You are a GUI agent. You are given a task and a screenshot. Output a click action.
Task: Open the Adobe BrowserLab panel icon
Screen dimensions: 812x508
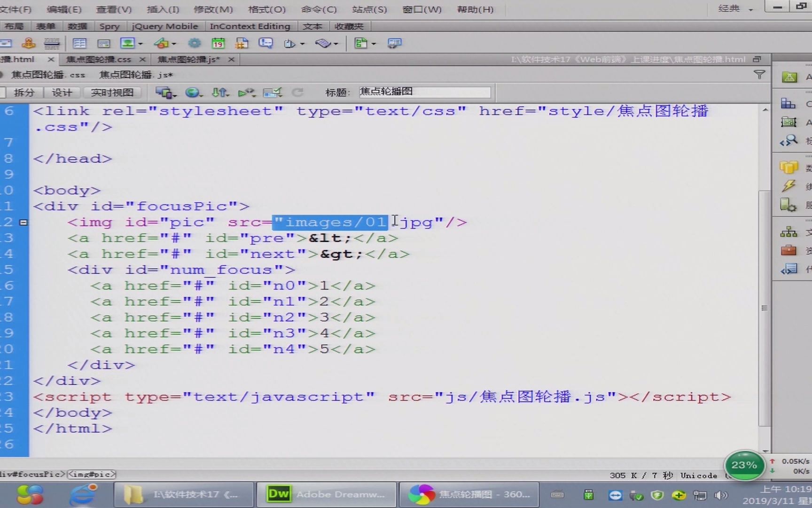[789, 77]
